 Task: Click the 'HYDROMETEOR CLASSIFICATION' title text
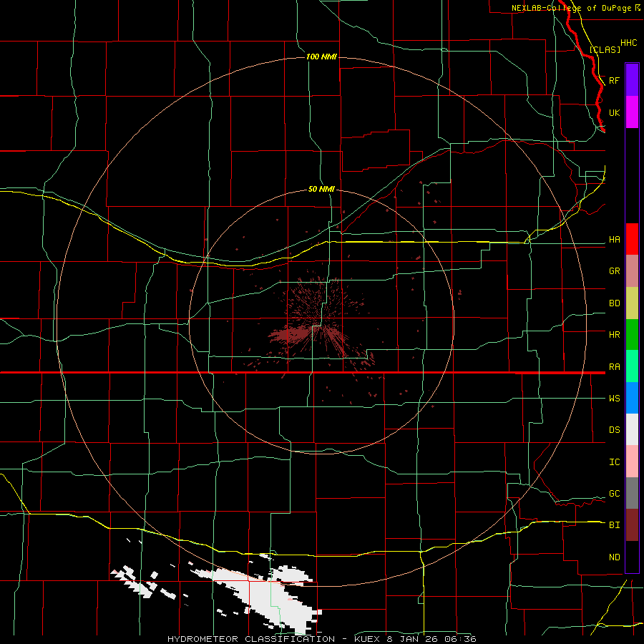point(251,639)
